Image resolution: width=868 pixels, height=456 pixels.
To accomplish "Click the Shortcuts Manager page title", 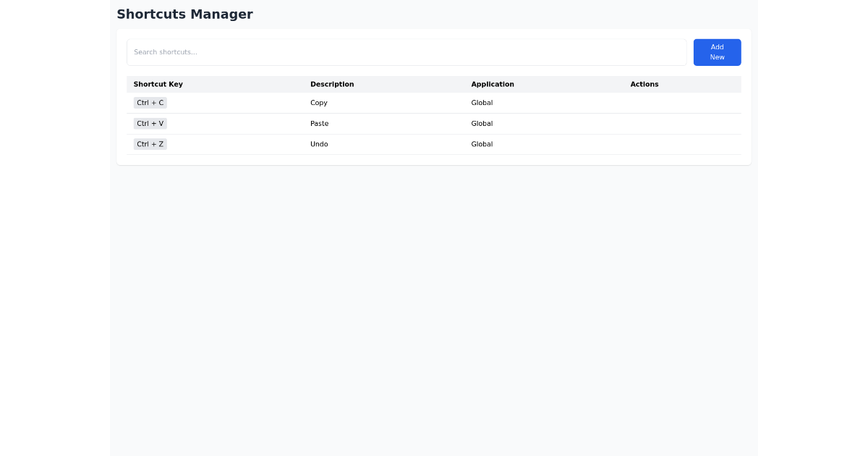I will (184, 14).
